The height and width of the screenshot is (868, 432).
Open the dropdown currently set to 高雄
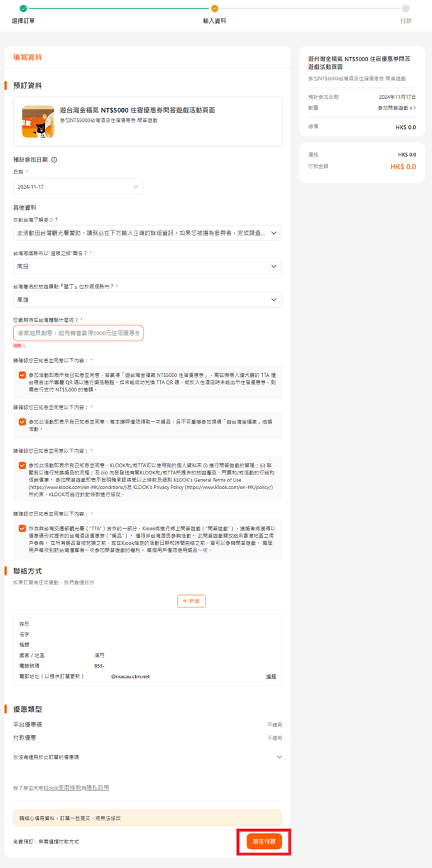point(148,300)
